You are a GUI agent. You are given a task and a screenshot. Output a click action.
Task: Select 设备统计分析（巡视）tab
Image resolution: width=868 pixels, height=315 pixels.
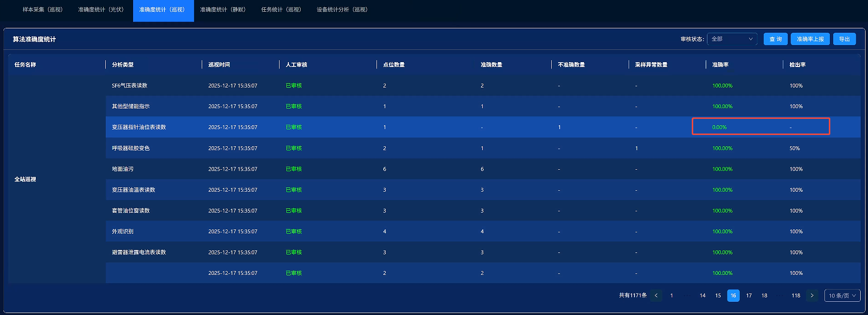(342, 10)
